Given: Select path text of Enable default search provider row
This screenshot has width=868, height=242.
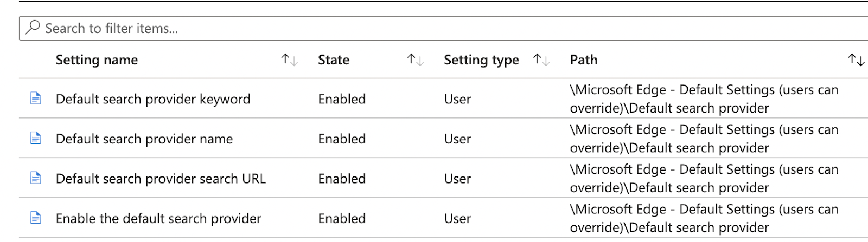Looking at the screenshot, I should click(x=704, y=218).
